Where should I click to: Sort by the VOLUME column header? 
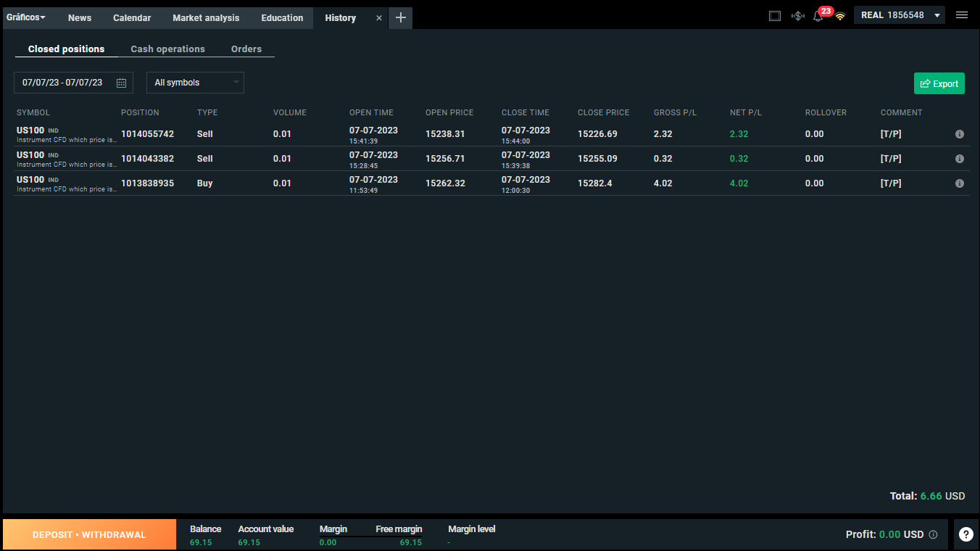290,112
